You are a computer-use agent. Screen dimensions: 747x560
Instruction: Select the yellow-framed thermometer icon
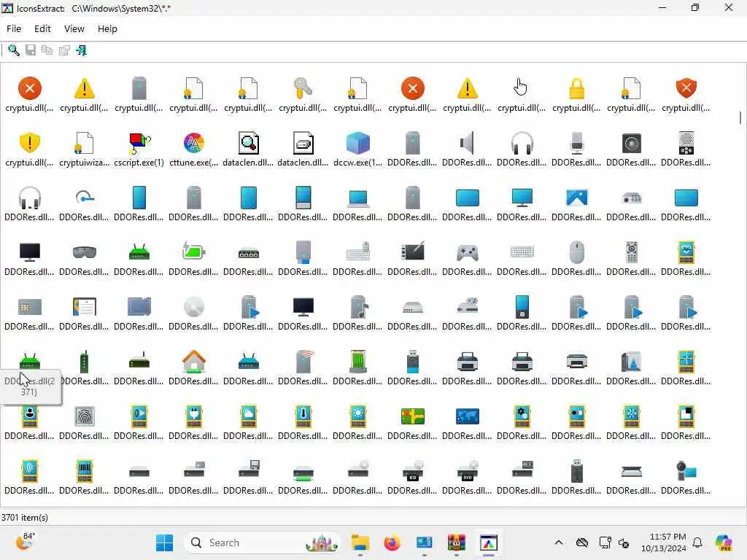303,416
